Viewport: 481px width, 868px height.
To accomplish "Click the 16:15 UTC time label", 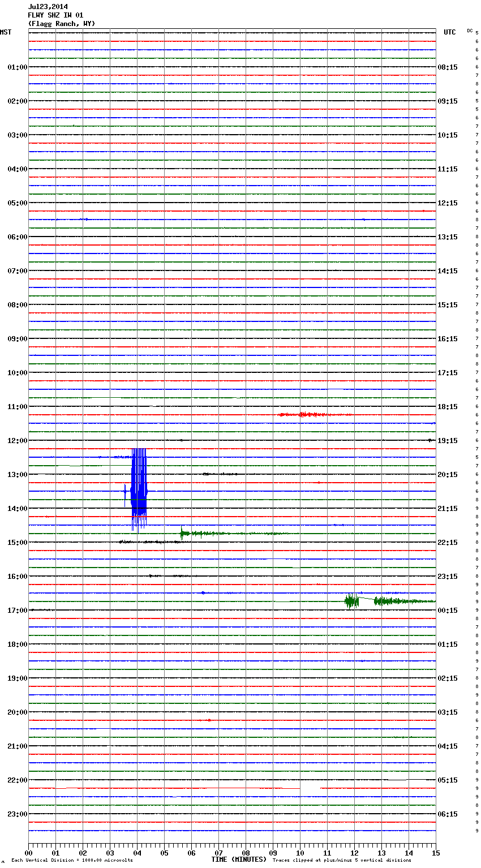I will (x=448, y=339).
